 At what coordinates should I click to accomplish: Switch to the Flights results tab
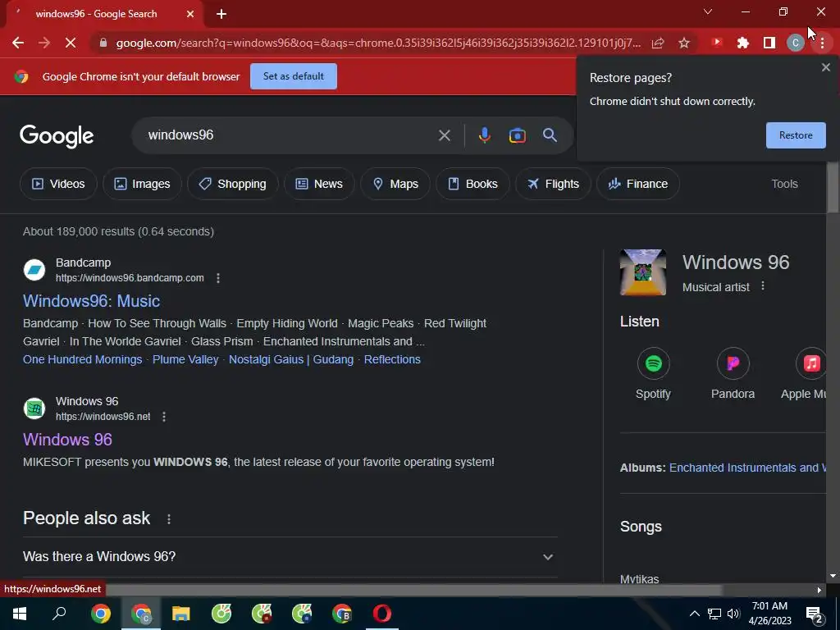(x=553, y=184)
